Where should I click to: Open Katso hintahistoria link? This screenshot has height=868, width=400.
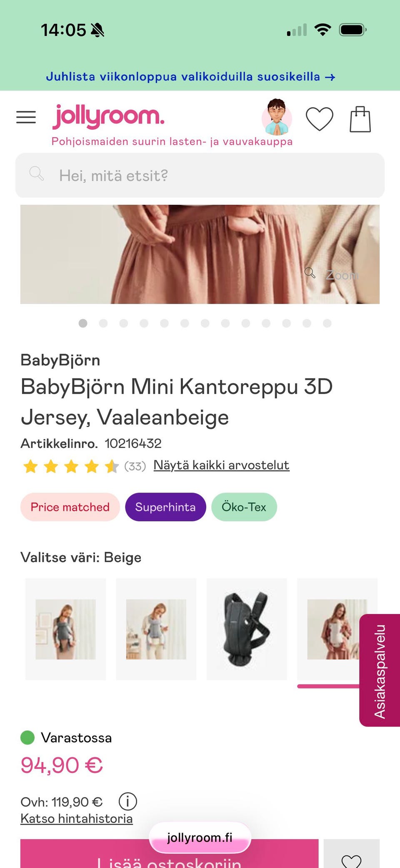(77, 818)
